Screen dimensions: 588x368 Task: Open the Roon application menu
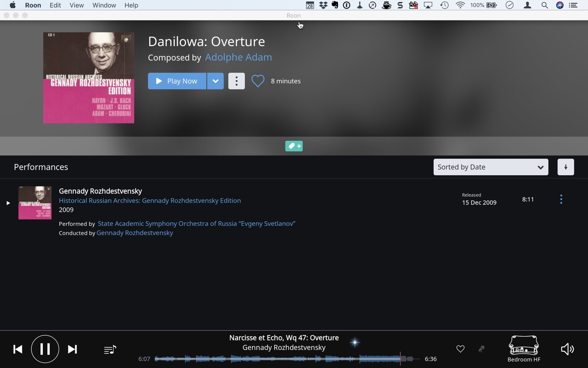pyautogui.click(x=33, y=5)
